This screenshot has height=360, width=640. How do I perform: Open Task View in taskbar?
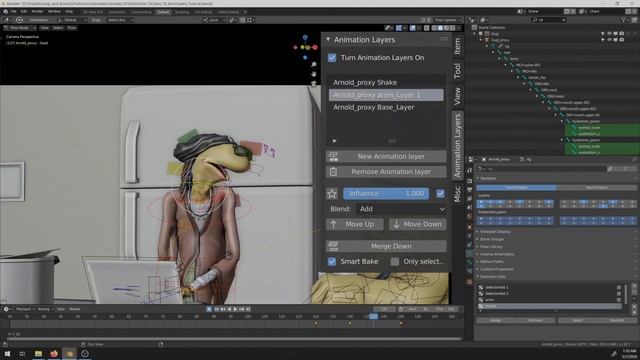[x=22, y=354]
